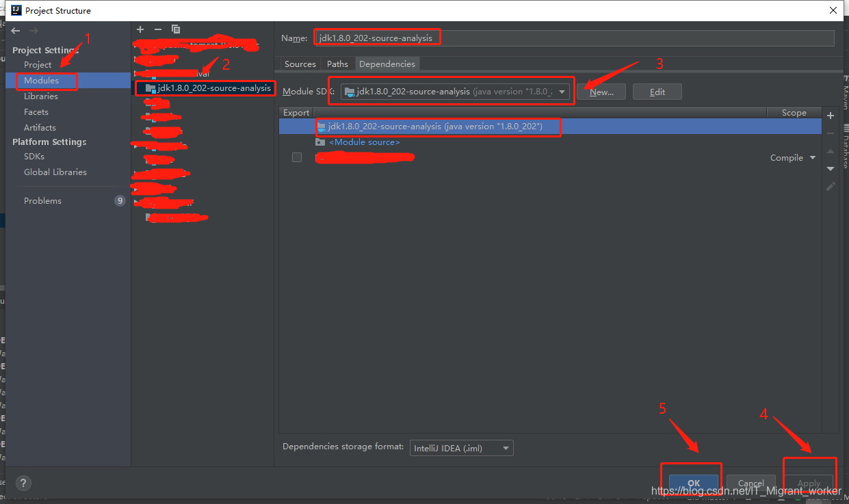Click the Cancel button
This screenshot has width=849, height=504.
point(750,483)
